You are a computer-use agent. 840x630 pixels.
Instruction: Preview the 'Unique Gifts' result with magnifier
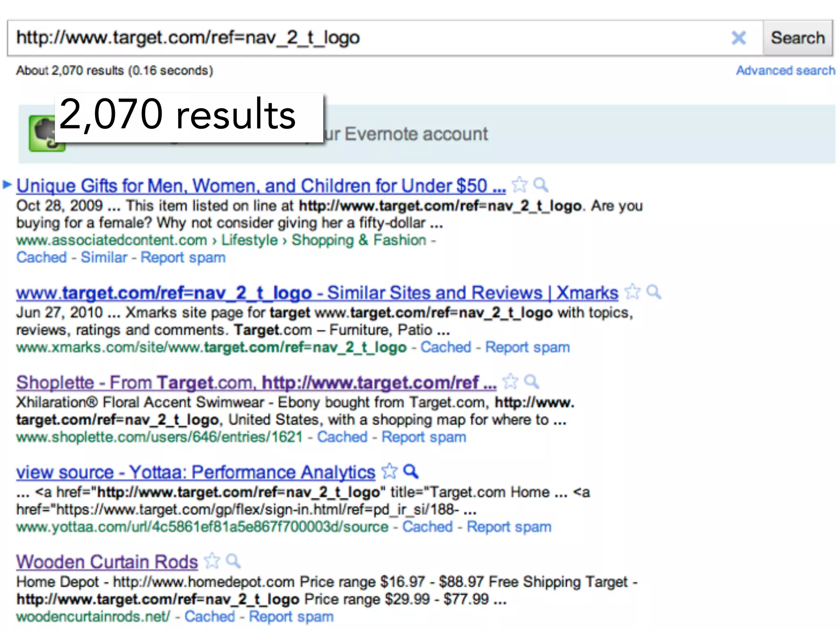tap(541, 185)
